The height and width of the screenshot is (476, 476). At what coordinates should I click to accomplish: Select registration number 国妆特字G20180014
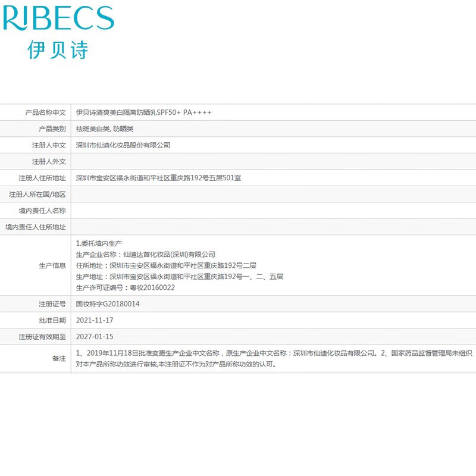click(x=108, y=304)
